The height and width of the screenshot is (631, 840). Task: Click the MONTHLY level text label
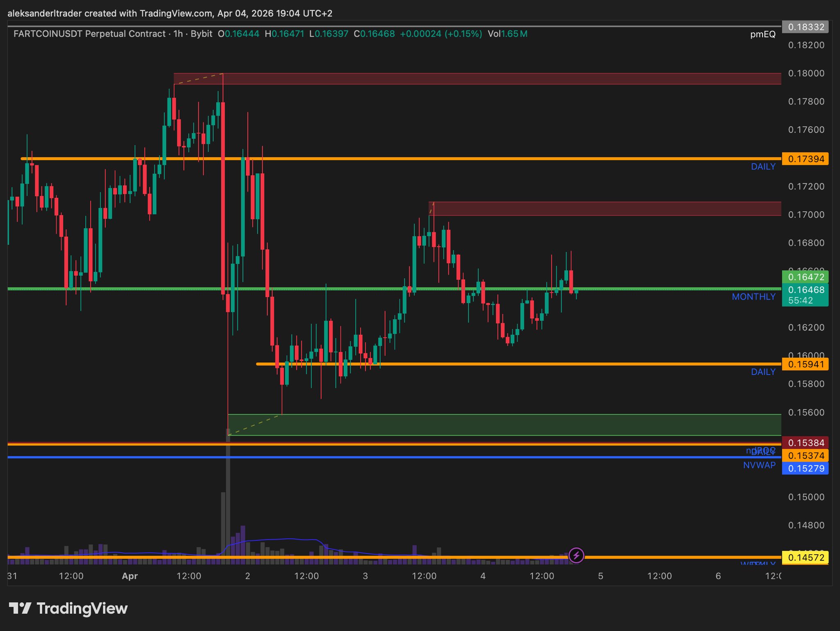click(x=753, y=297)
